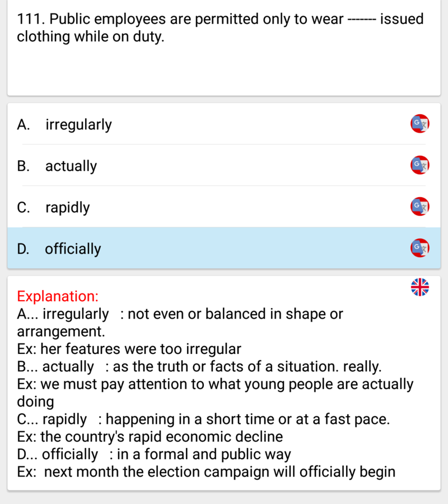This screenshot has width=448, height=504.
Task: Select answer C rapidly
Action: (x=224, y=206)
